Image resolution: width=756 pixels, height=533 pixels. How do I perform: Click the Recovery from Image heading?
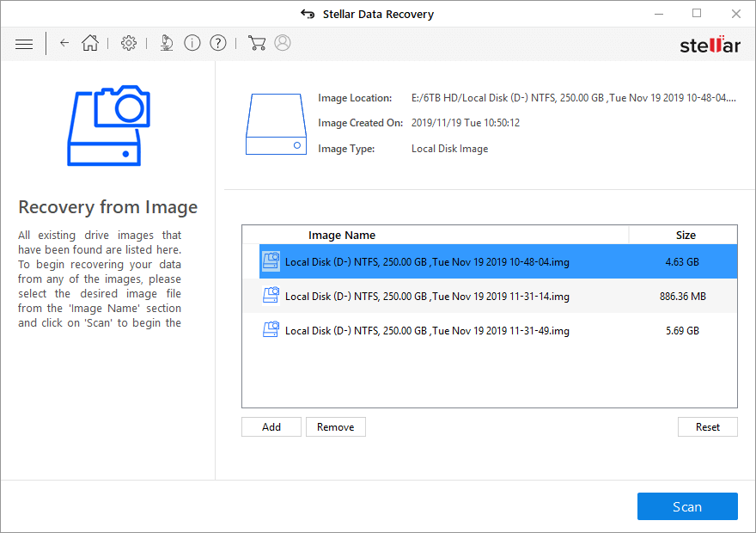point(108,207)
